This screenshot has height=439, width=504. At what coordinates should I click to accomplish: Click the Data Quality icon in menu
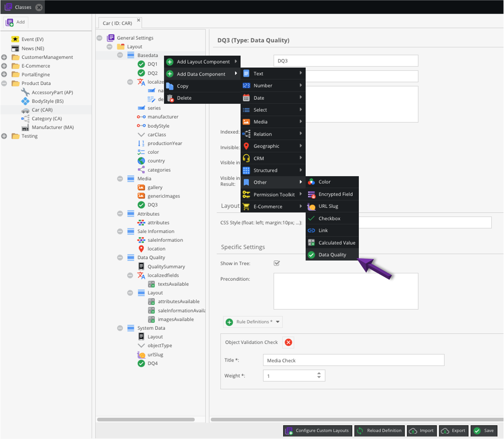[x=312, y=254]
